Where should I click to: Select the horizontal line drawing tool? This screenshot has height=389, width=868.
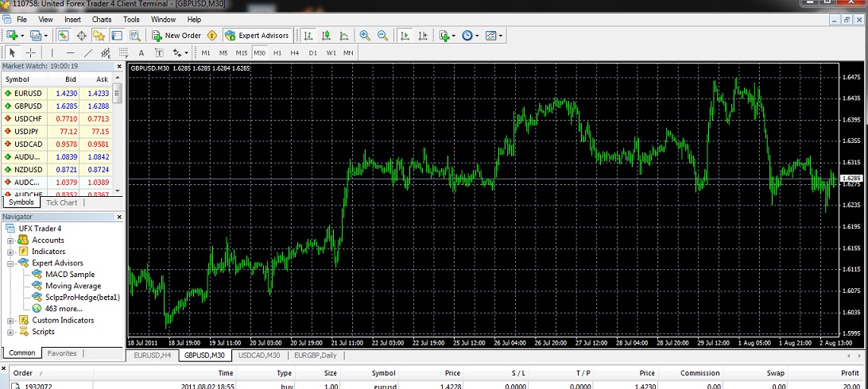[70, 52]
